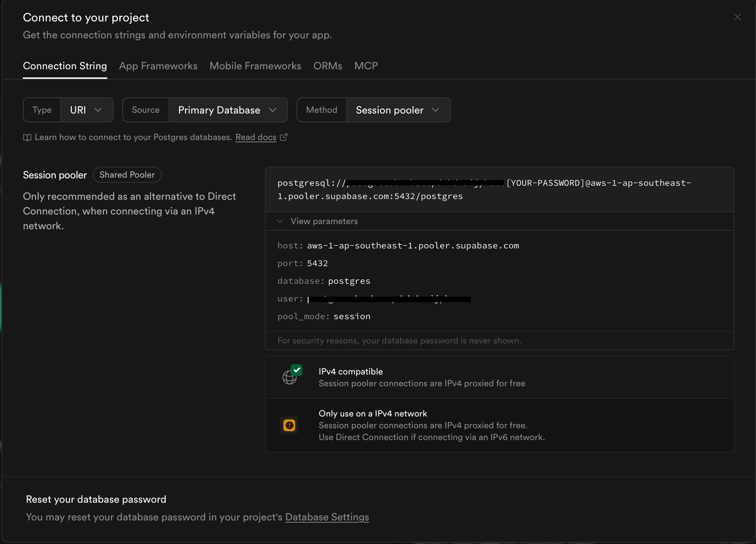
Task: Open the Read docs link
Action: tap(256, 137)
